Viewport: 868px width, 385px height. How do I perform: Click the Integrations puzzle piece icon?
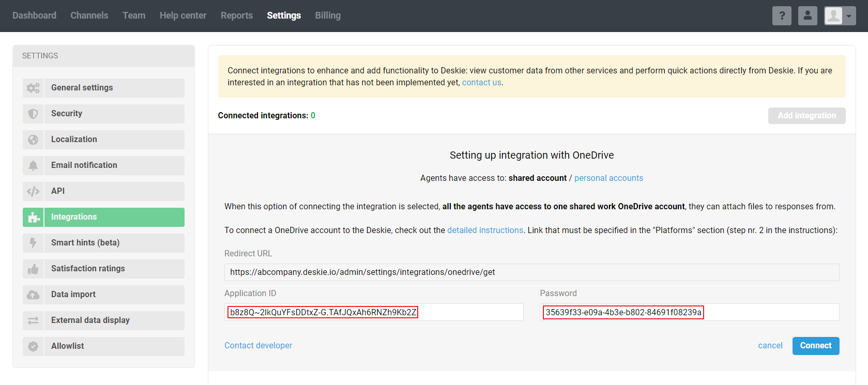click(33, 217)
